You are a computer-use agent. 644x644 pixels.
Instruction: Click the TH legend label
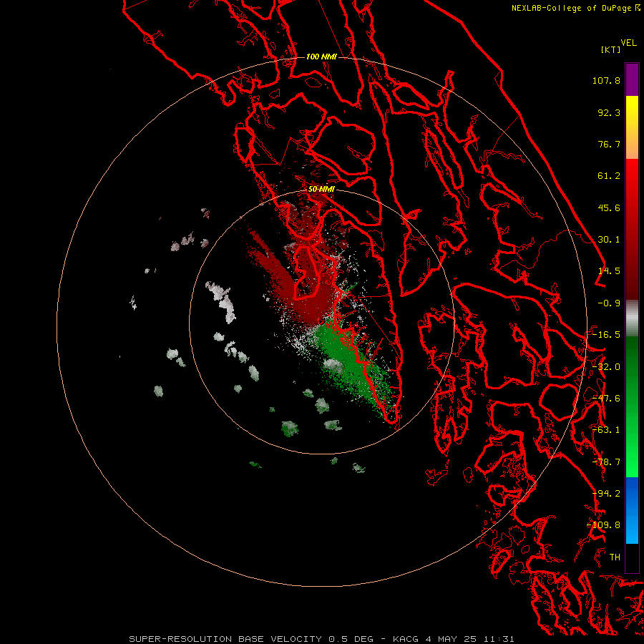615,557
